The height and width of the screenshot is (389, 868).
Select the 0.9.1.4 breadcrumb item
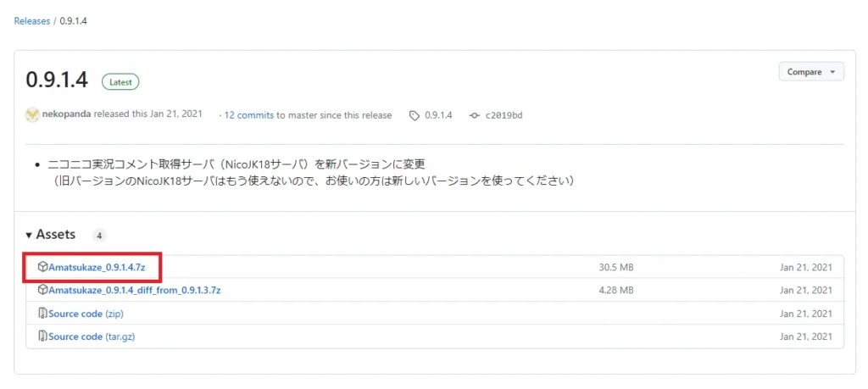coord(74,20)
